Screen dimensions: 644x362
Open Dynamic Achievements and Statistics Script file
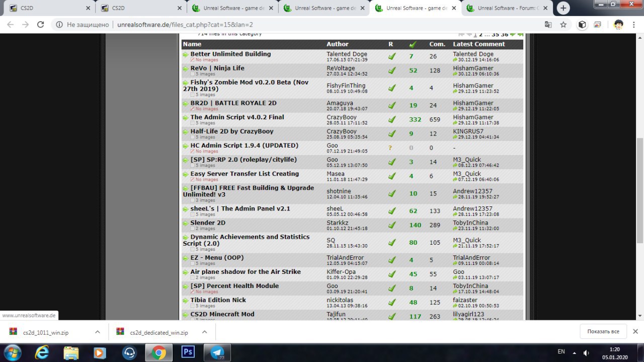pos(246,240)
